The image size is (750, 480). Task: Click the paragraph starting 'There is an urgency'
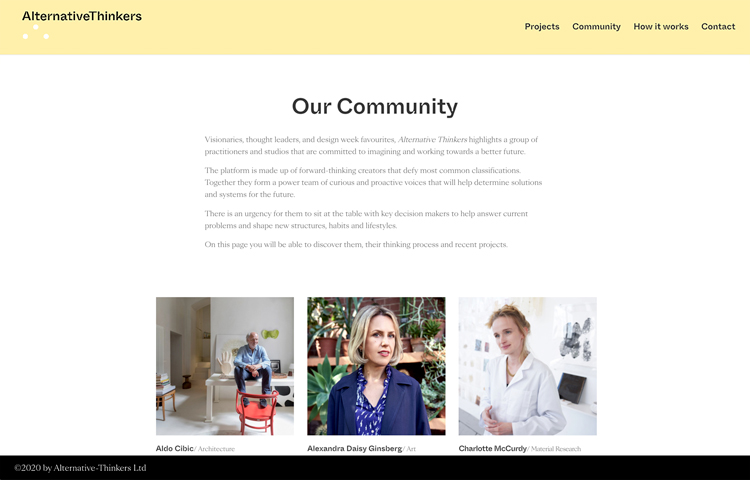click(x=366, y=219)
